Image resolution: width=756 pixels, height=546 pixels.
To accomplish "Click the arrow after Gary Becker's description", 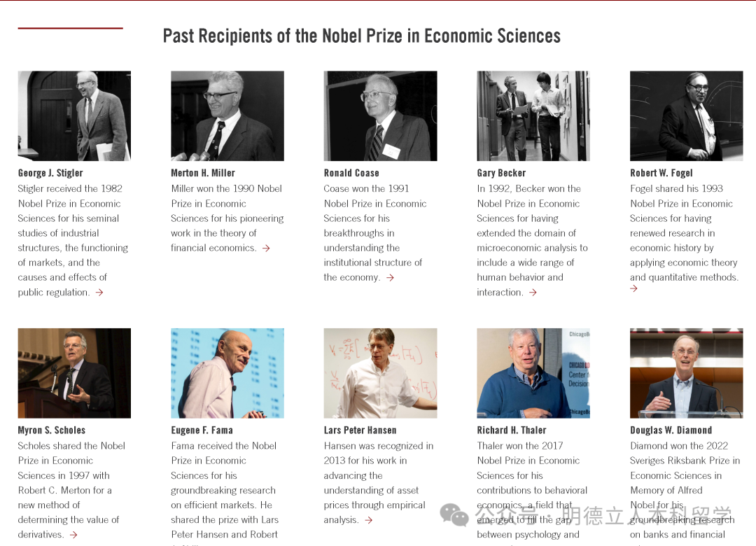I will point(533,293).
